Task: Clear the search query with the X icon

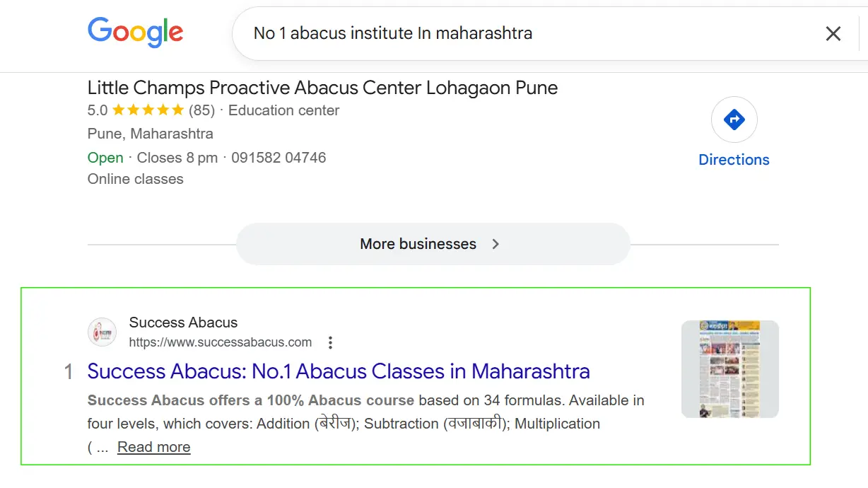Action: (x=833, y=33)
